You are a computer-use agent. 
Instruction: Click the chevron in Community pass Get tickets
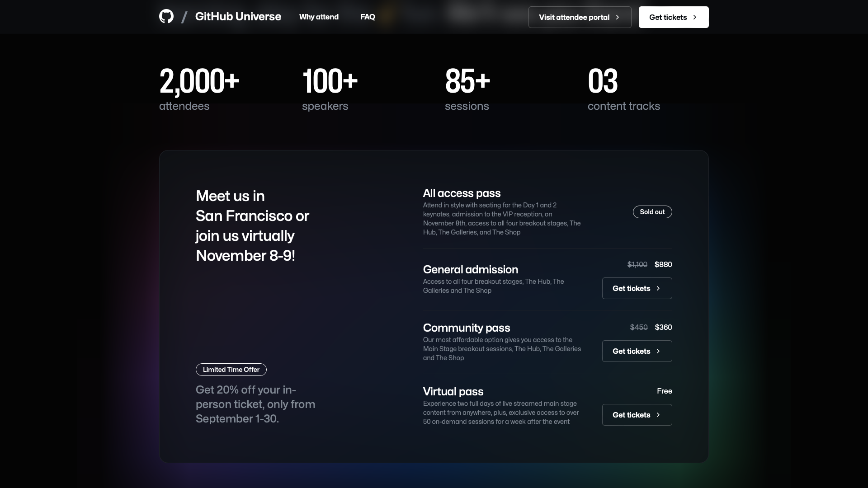(x=658, y=351)
